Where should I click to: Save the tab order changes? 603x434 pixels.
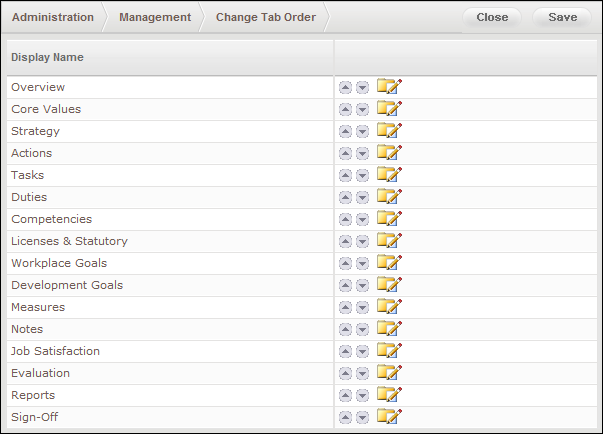pyautogui.click(x=562, y=17)
